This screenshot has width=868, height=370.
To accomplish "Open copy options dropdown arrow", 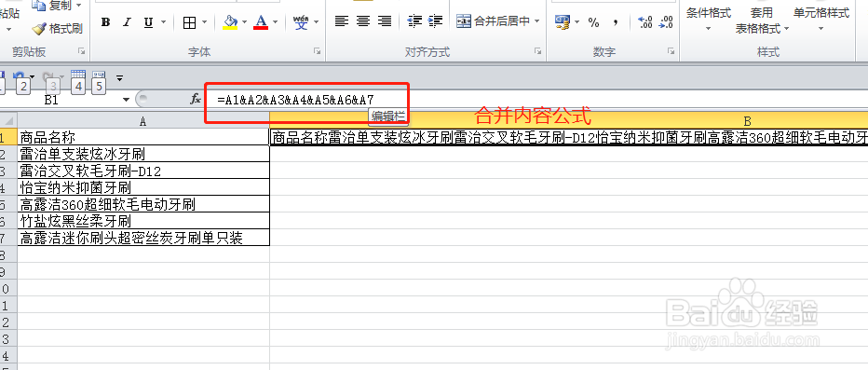I will coord(78,6).
